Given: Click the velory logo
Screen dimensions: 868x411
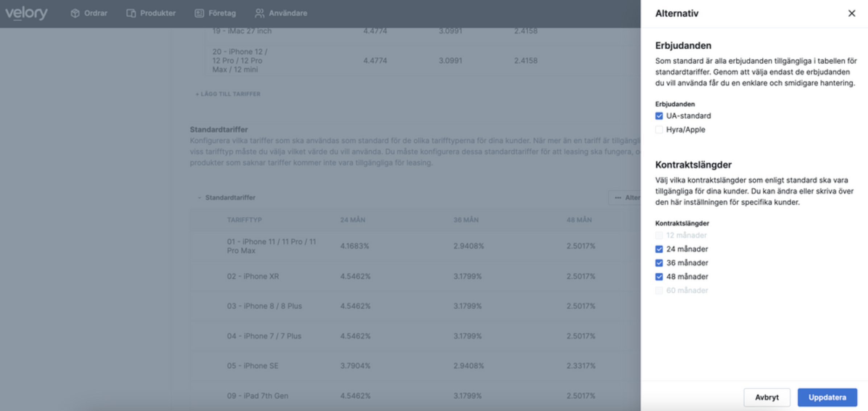Looking at the screenshot, I should (x=26, y=13).
